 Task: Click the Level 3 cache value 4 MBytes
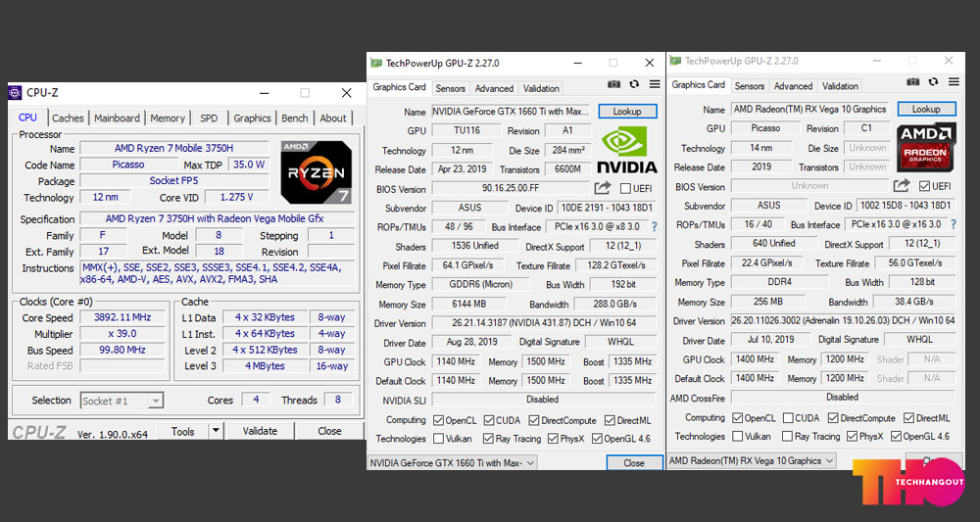[265, 366]
